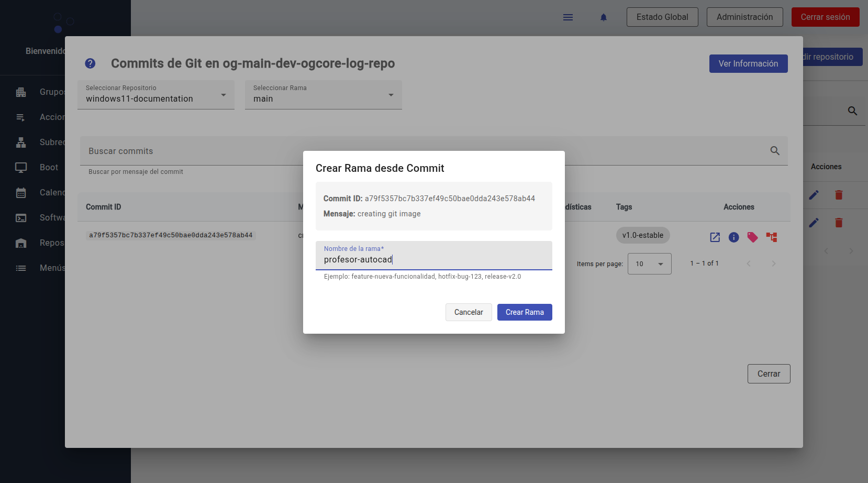Image resolution: width=868 pixels, height=483 pixels.
Task: Open the Boot sidebar menu item
Action: pos(49,168)
